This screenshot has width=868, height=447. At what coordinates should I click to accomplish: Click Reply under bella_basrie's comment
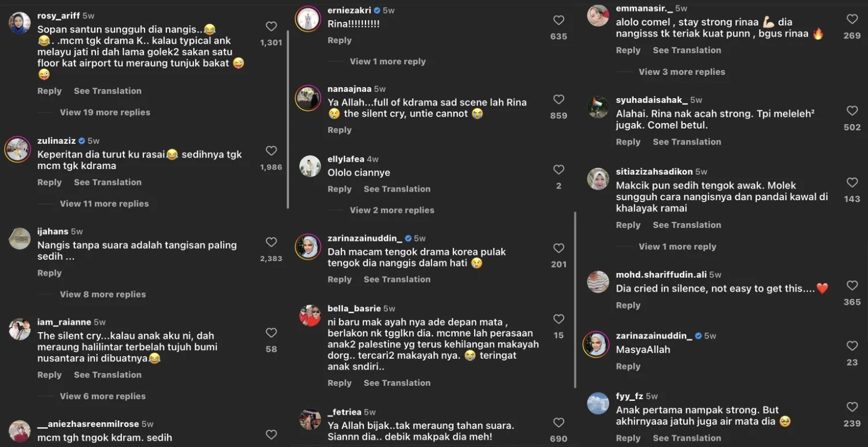click(x=340, y=383)
